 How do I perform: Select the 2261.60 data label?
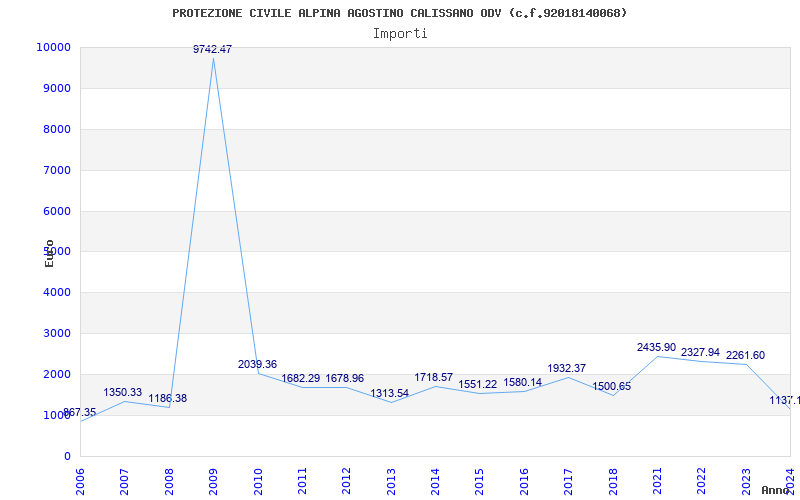pyautogui.click(x=745, y=355)
